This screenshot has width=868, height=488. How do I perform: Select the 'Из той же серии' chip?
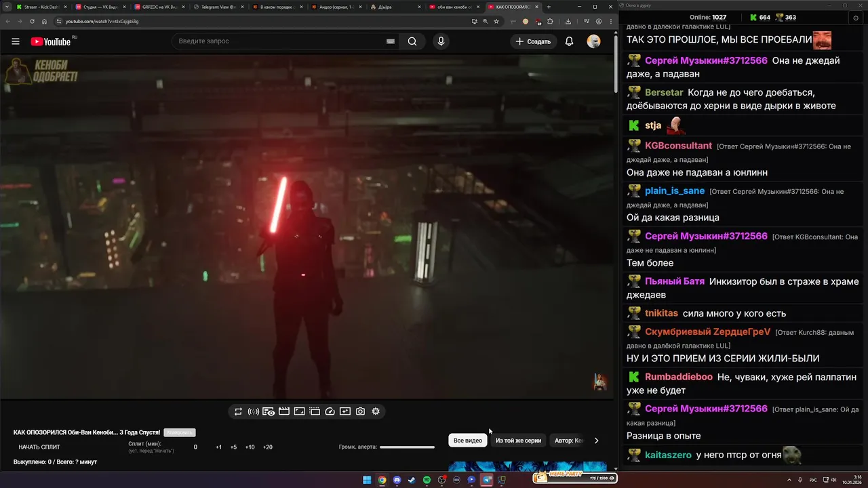tap(518, 441)
